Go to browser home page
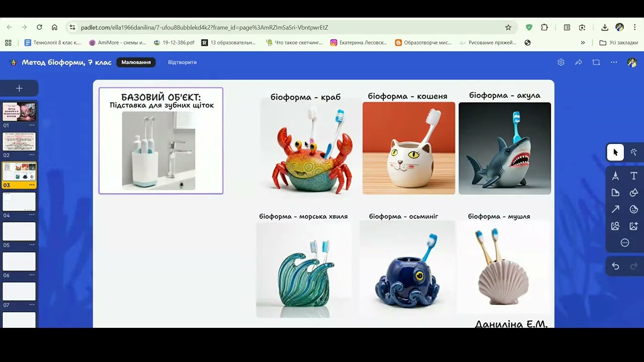 54,27
